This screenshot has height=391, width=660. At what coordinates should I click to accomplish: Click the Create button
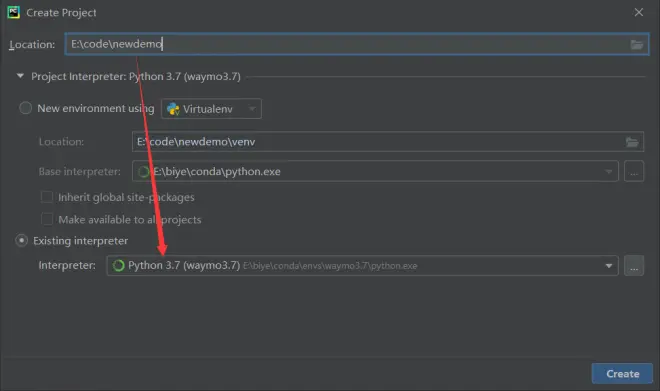tap(622, 373)
